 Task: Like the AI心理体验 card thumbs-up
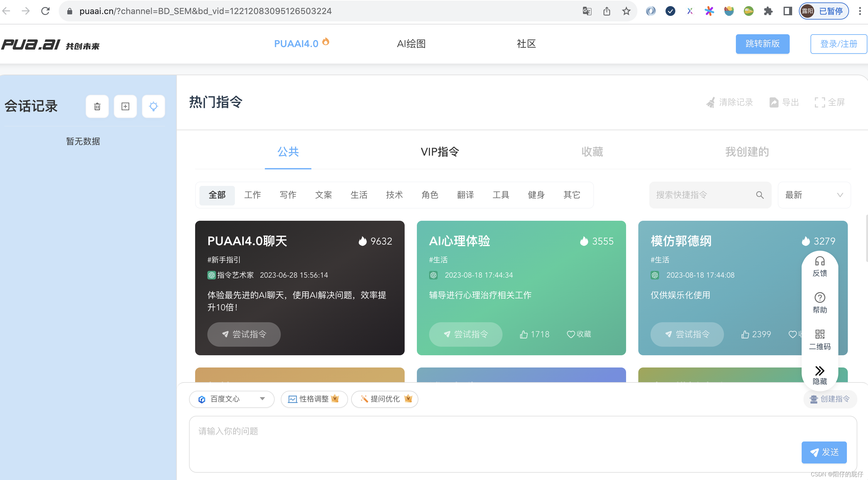point(524,334)
